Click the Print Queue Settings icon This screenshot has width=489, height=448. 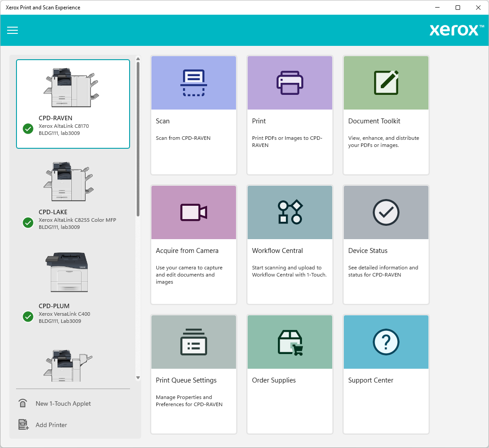coord(193,342)
